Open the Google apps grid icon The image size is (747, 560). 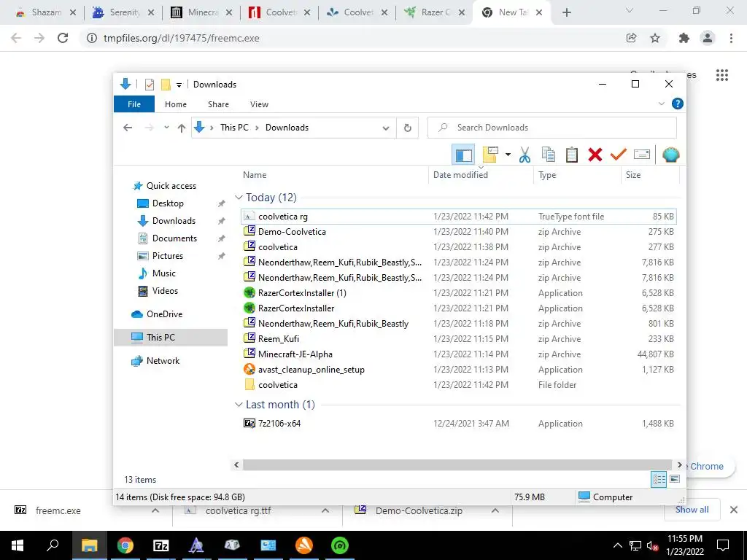click(721, 75)
